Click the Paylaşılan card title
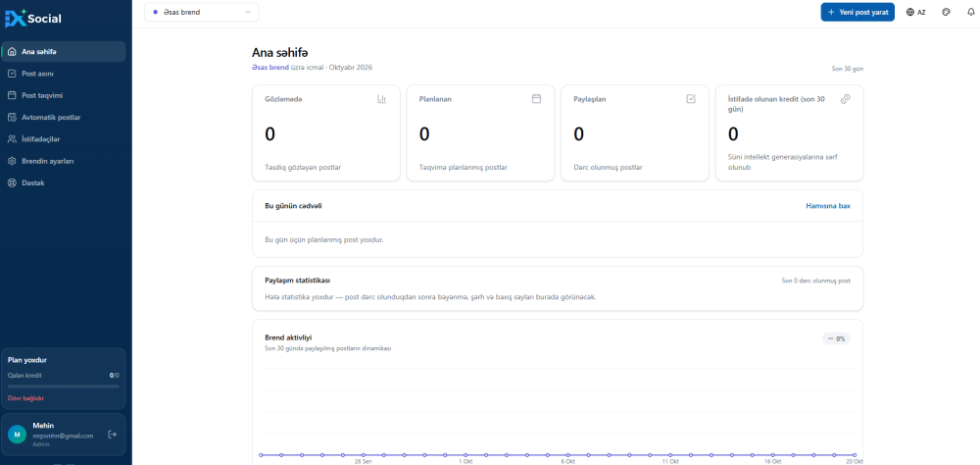980x465 pixels. (x=590, y=99)
